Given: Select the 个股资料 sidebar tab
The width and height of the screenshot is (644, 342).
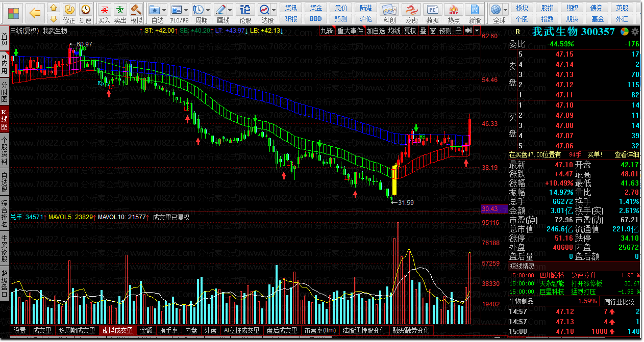Looking at the screenshot, I should point(5,151).
